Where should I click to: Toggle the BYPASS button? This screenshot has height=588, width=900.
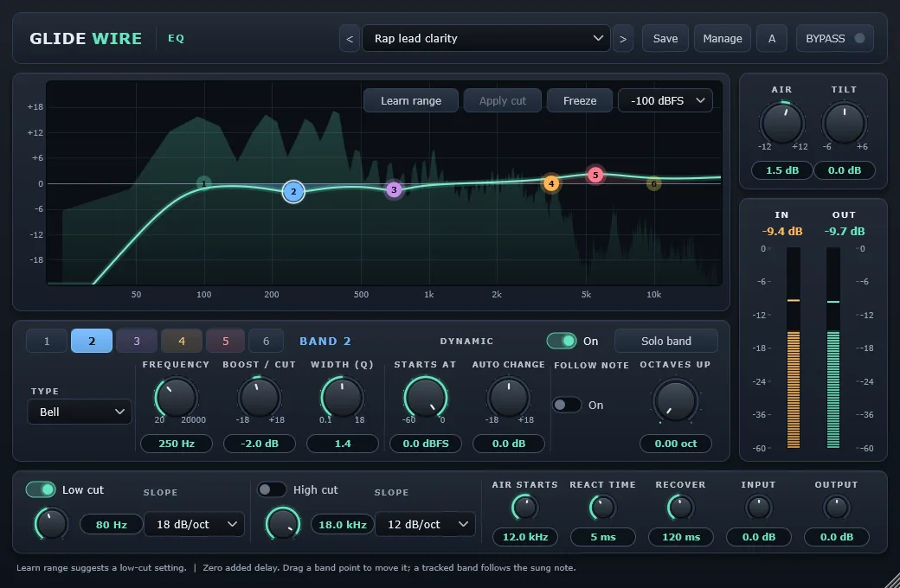834,38
